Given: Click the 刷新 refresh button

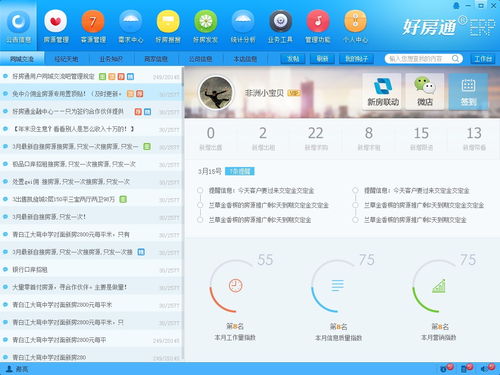Looking at the screenshot, I should point(322,59).
